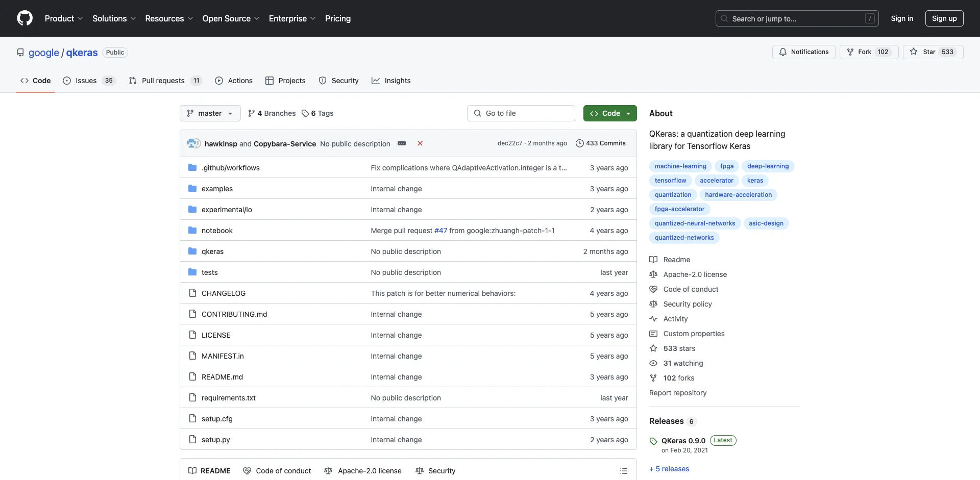980x480 pixels.
Task: Open the CHANGELOG file
Action: coord(224,293)
